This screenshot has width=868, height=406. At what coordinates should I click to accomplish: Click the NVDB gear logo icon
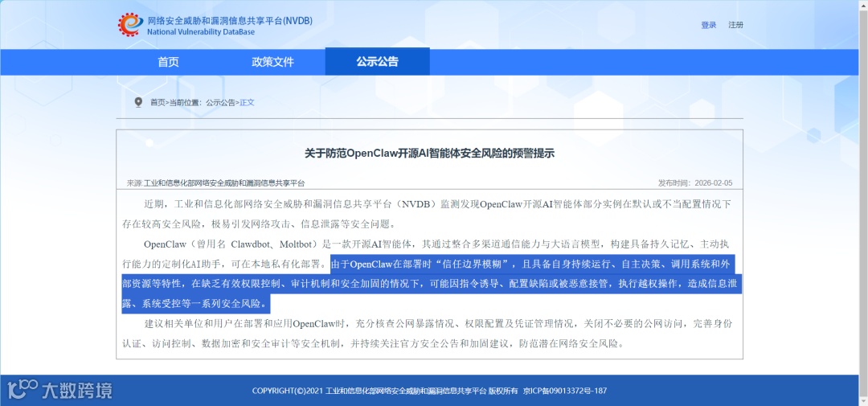pos(130,25)
